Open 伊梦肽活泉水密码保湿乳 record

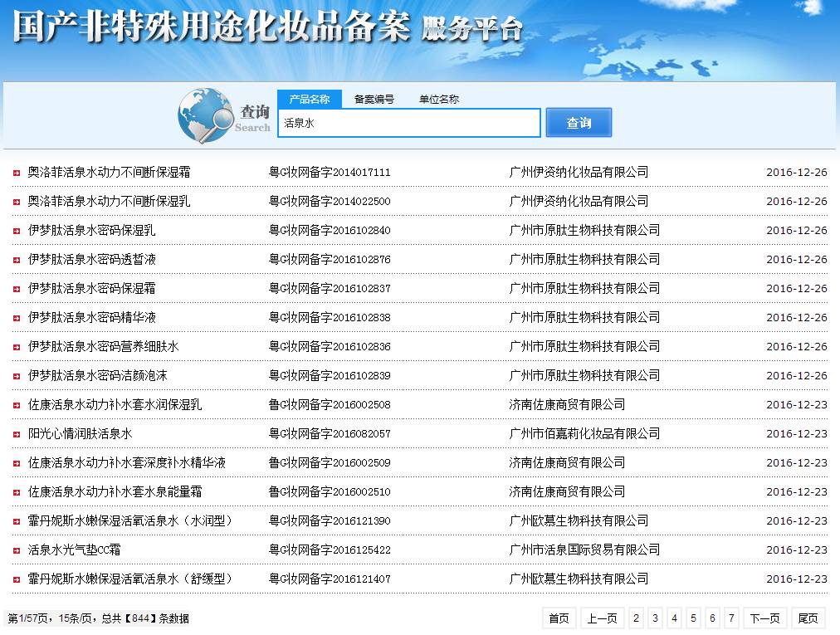pos(91,230)
